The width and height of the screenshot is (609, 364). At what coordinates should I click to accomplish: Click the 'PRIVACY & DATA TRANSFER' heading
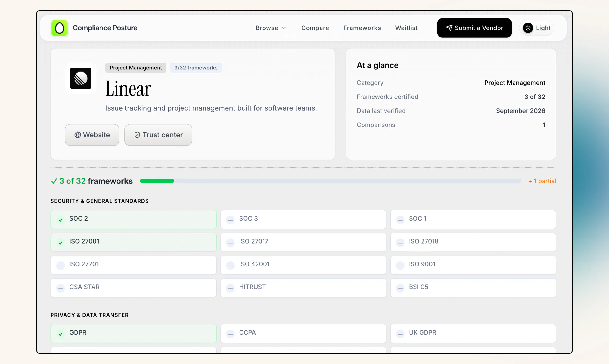89,315
